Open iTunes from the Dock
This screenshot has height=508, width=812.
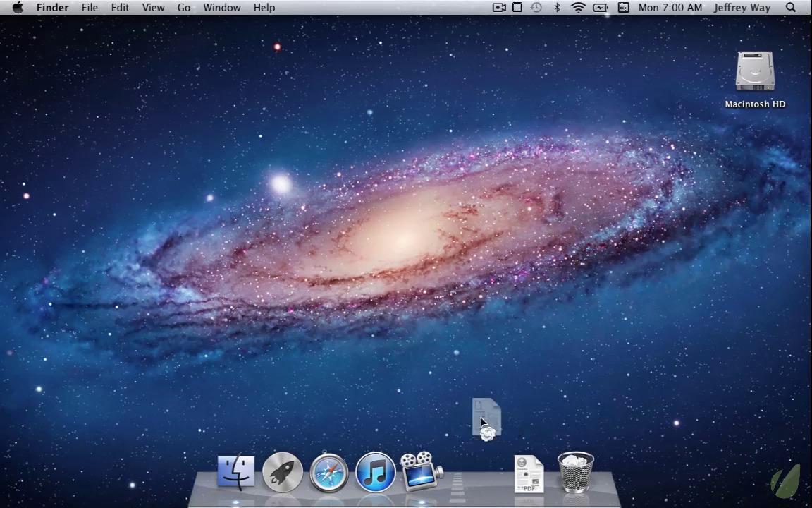tap(375, 472)
